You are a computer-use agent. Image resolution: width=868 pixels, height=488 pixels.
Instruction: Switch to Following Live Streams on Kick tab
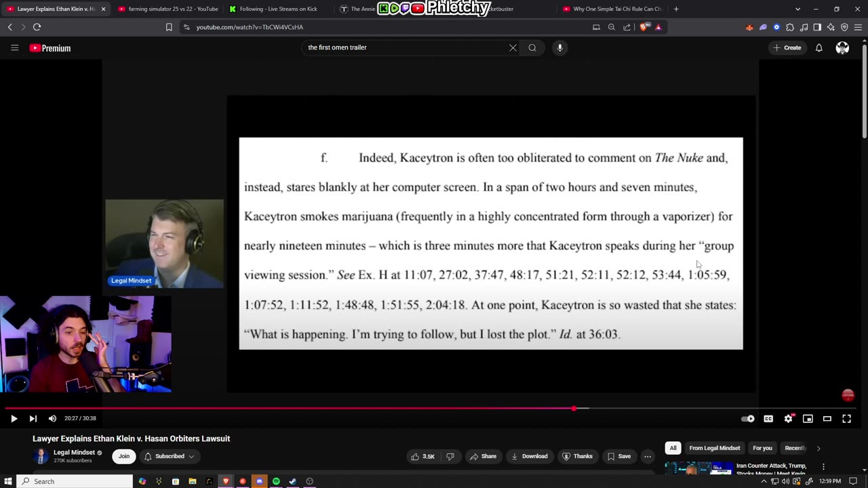point(278,9)
